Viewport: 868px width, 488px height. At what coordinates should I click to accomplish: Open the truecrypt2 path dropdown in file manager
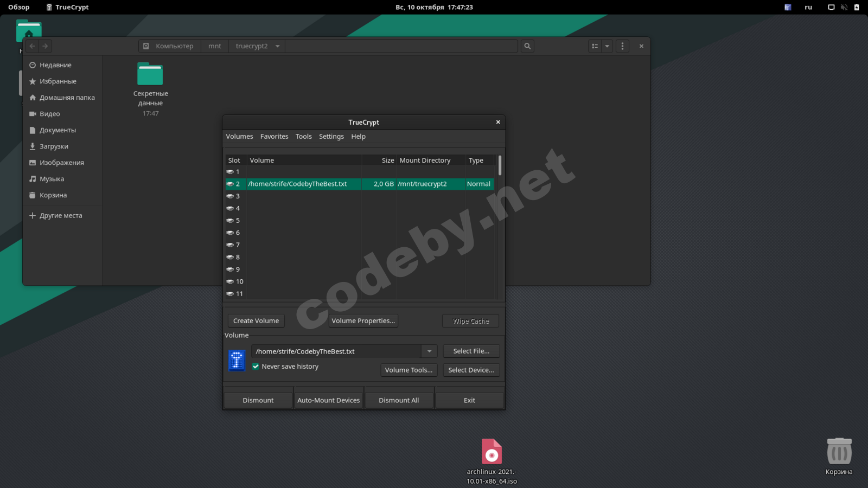(x=278, y=46)
